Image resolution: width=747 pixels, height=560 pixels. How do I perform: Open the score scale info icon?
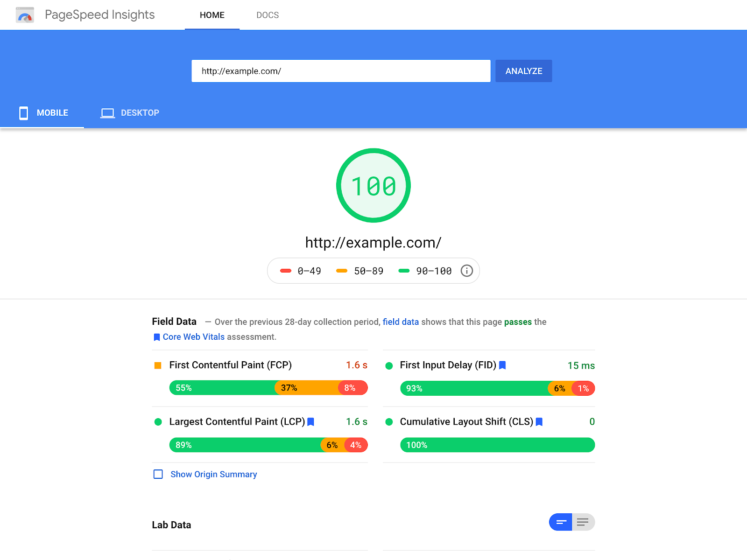pyautogui.click(x=467, y=271)
